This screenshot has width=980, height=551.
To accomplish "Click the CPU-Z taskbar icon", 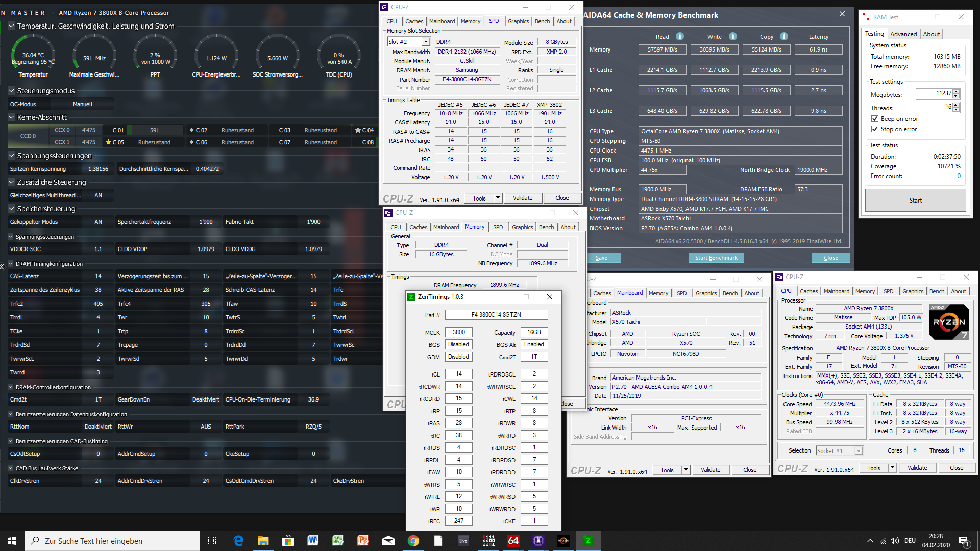I will pyautogui.click(x=538, y=541).
